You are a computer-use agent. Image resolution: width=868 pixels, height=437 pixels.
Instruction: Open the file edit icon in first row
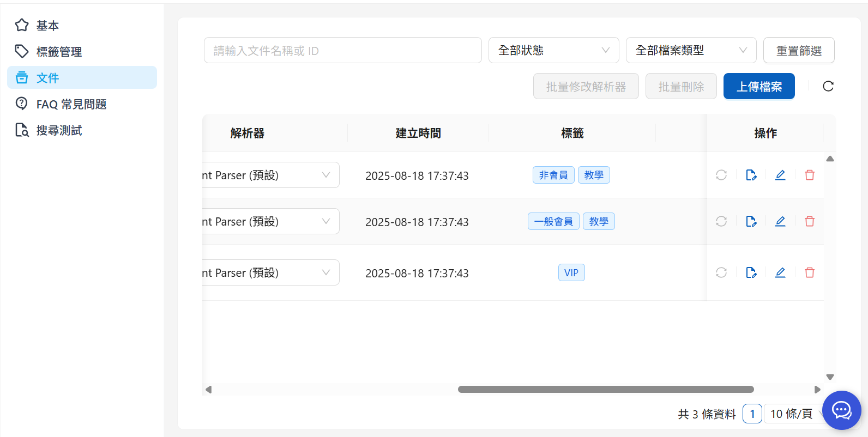(751, 175)
